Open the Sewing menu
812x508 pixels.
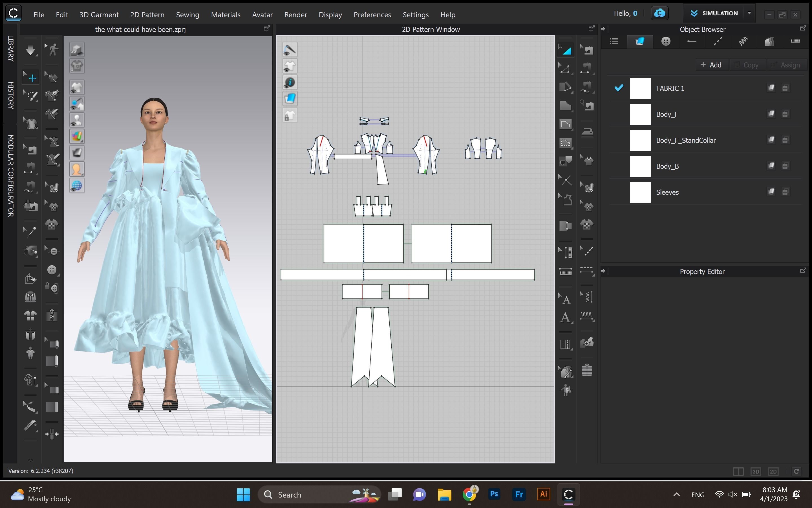187,14
